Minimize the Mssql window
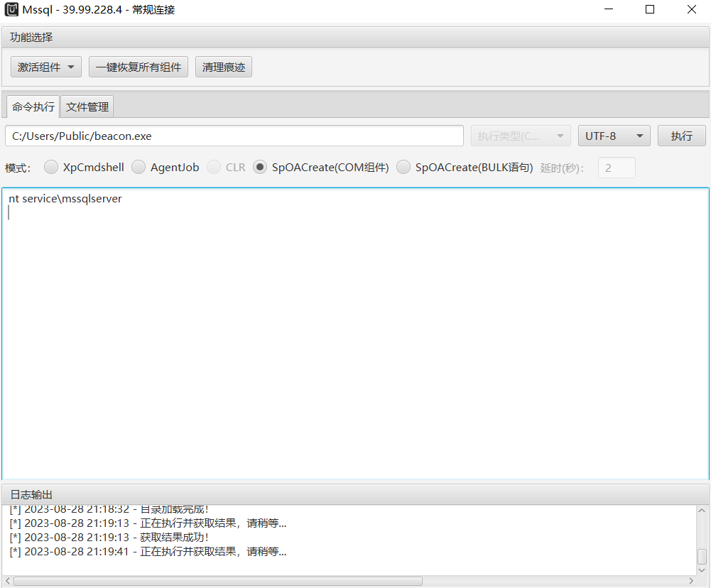Viewport: 711px width, 588px height. click(x=609, y=10)
